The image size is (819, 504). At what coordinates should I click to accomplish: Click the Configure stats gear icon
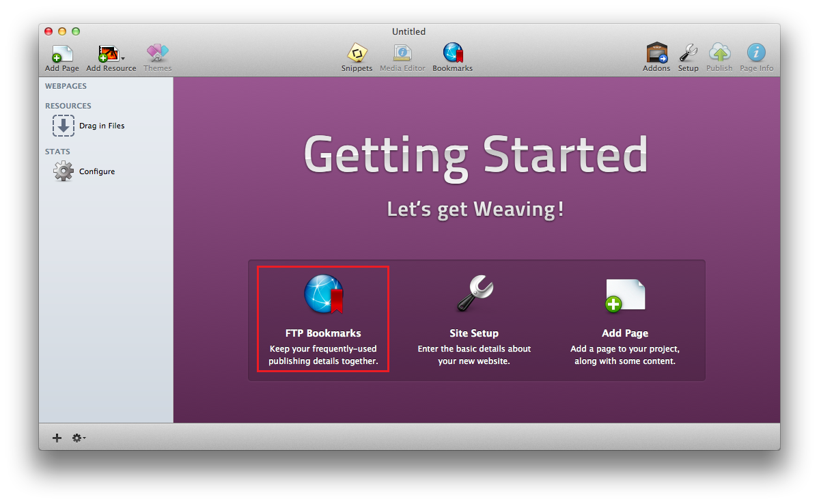tap(64, 171)
